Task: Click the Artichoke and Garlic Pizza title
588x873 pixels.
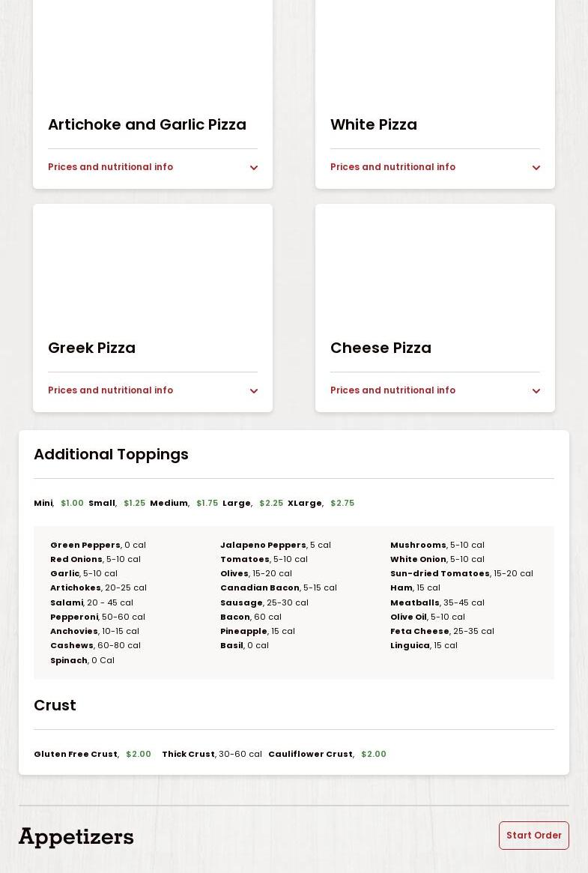Action: [x=147, y=124]
